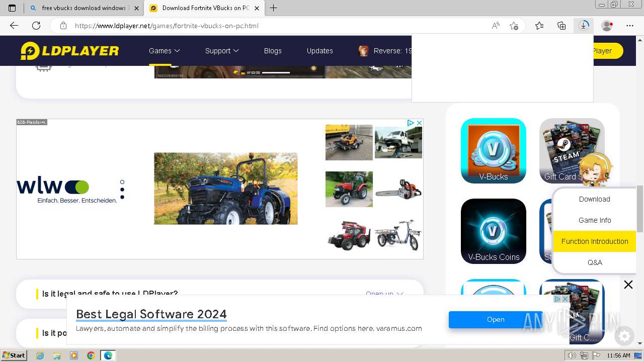This screenshot has width=644, height=362.
Task: Click the LDPlayer logo
Action: tap(69, 51)
